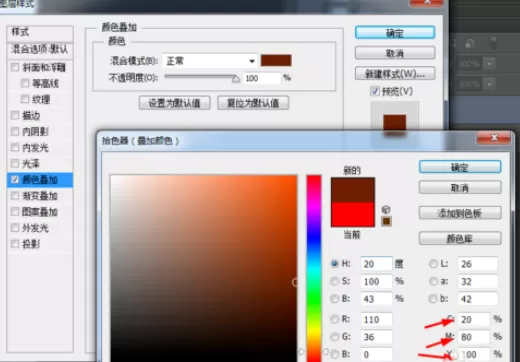Click the 新的 new color swatch
Viewport: 520px width, 362px height.
pos(353,190)
